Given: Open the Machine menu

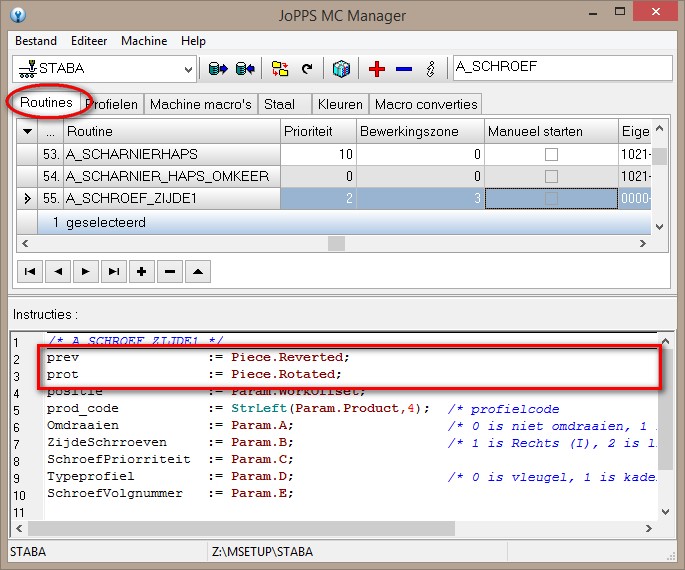Looking at the screenshot, I should pyautogui.click(x=144, y=41).
